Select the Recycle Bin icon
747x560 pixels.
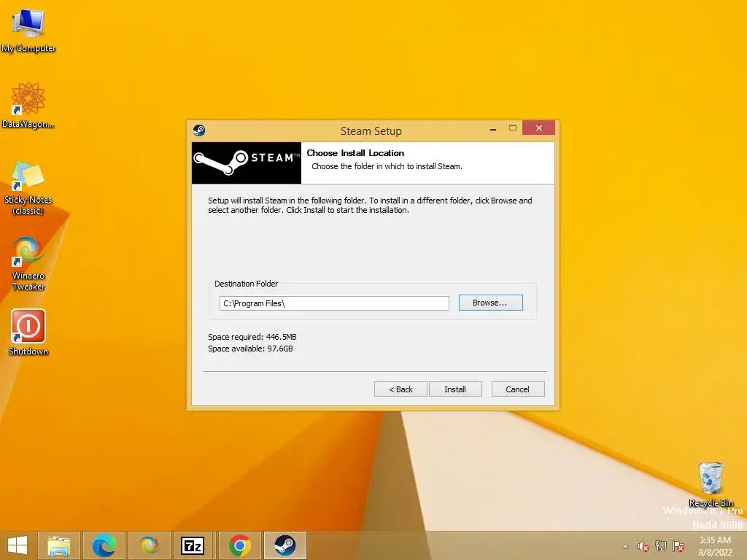point(711,484)
